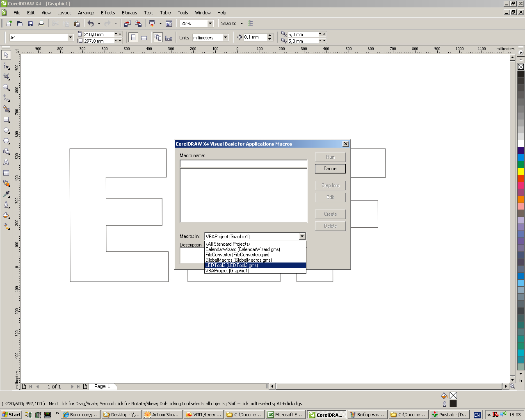525x420 pixels.
Task: Select the Smart Fill tool
Action: click(x=6, y=109)
